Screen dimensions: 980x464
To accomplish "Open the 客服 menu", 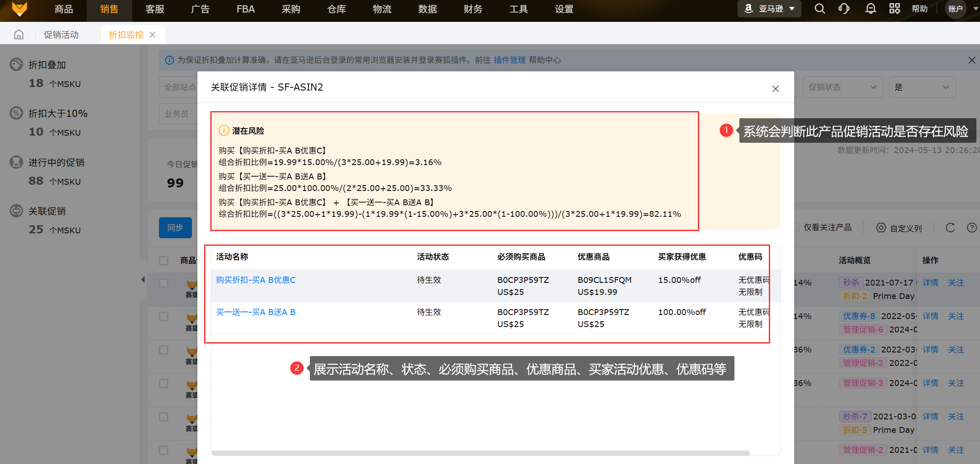I will [155, 9].
